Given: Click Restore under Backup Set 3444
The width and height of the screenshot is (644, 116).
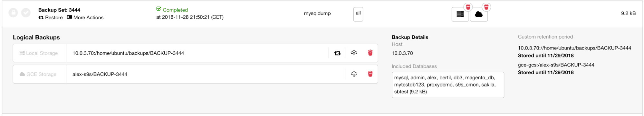Looking at the screenshot, I should point(51,18).
